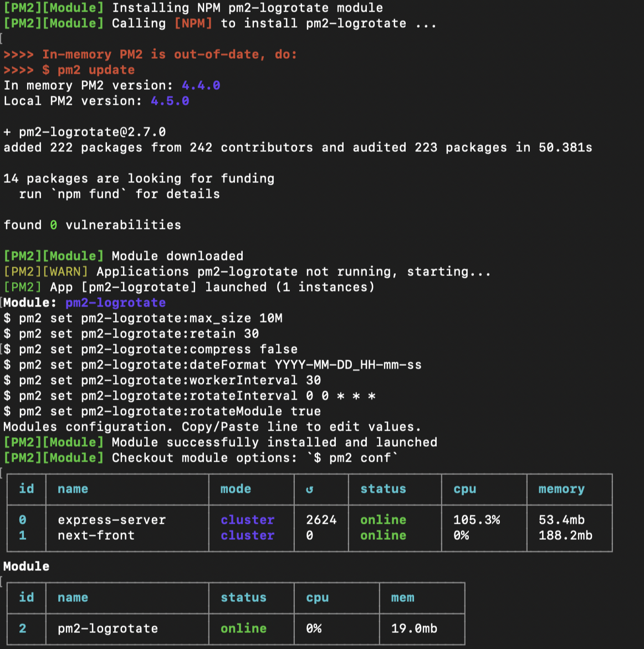Click the '0%' cpu of pm2-logrotate
Screen dimensions: 644x649
(314, 628)
